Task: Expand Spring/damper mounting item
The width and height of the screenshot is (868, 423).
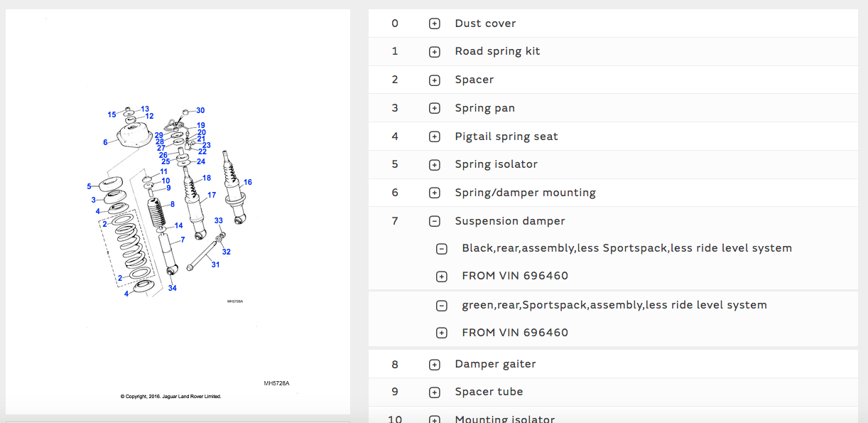Action: [x=435, y=193]
